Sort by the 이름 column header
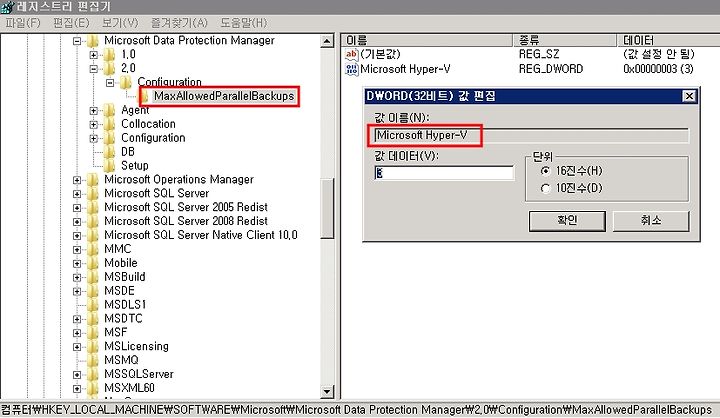Screen dimensions: 720x418 [427, 40]
